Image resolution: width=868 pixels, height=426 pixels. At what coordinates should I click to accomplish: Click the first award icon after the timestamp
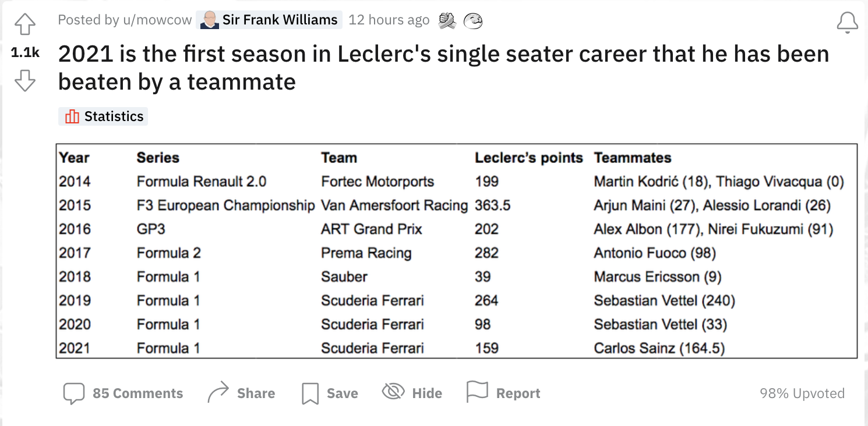(447, 21)
